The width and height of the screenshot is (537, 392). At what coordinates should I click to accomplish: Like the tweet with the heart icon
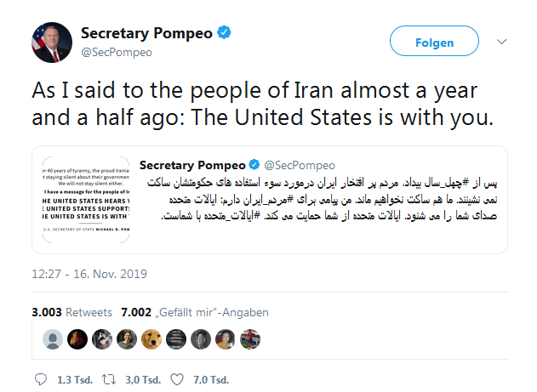tap(177, 378)
